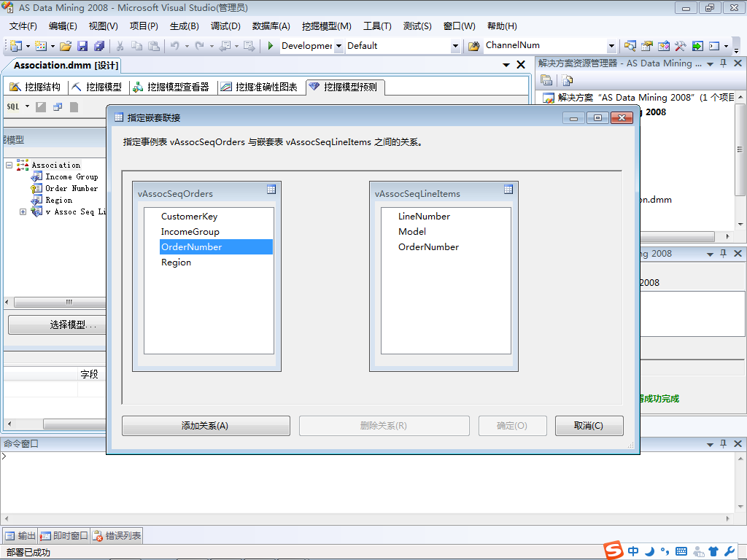This screenshot has height=560, width=747.
Task: Click the SQL view switch icon
Action: tap(13, 106)
